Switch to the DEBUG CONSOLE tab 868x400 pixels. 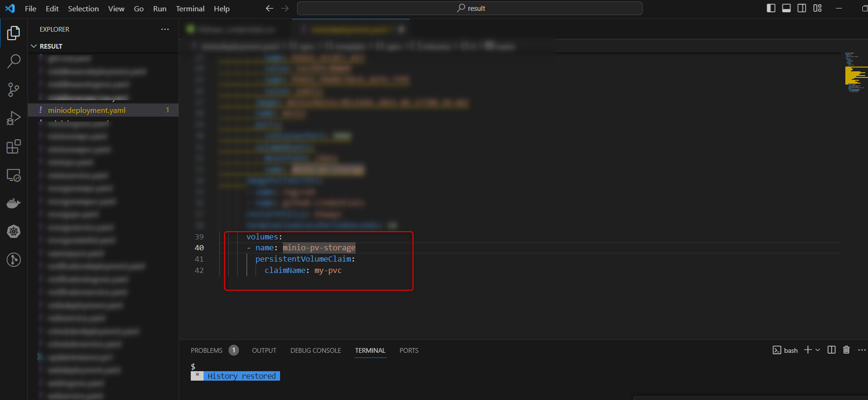(x=315, y=350)
